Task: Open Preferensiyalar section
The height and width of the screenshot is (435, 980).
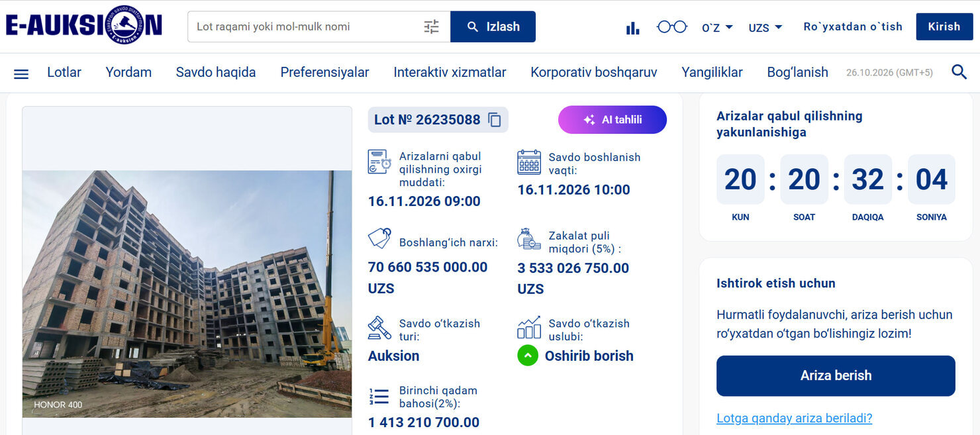Action: point(324,72)
